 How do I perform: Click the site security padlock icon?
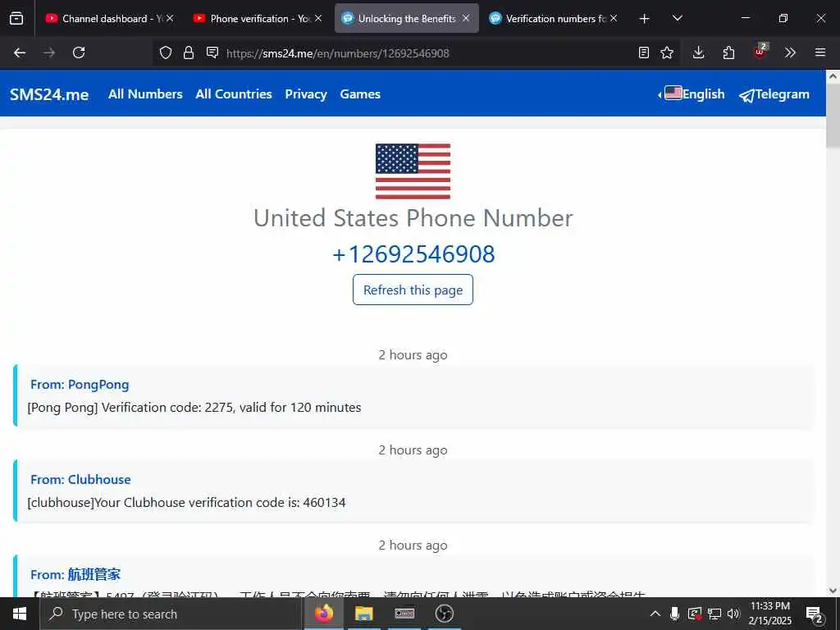(189, 52)
